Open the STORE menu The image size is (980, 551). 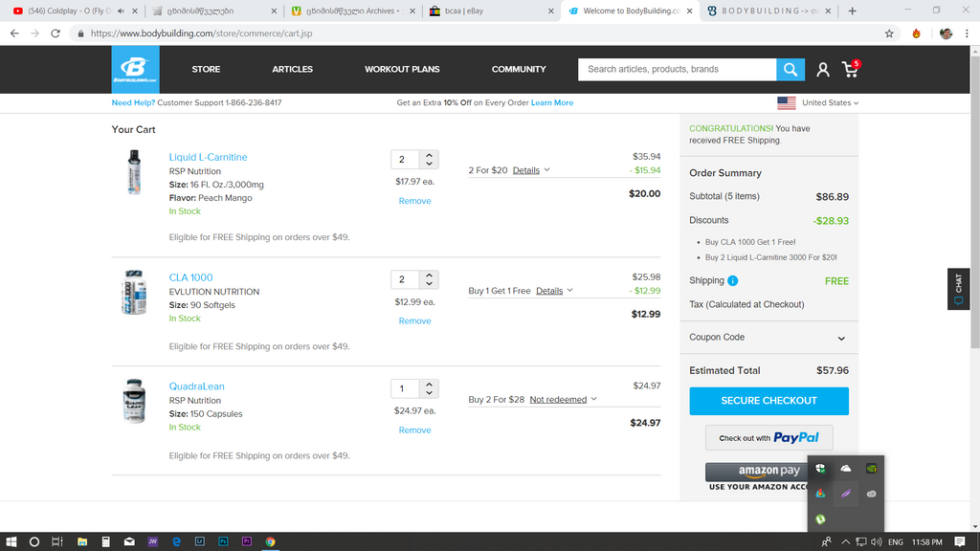(207, 69)
